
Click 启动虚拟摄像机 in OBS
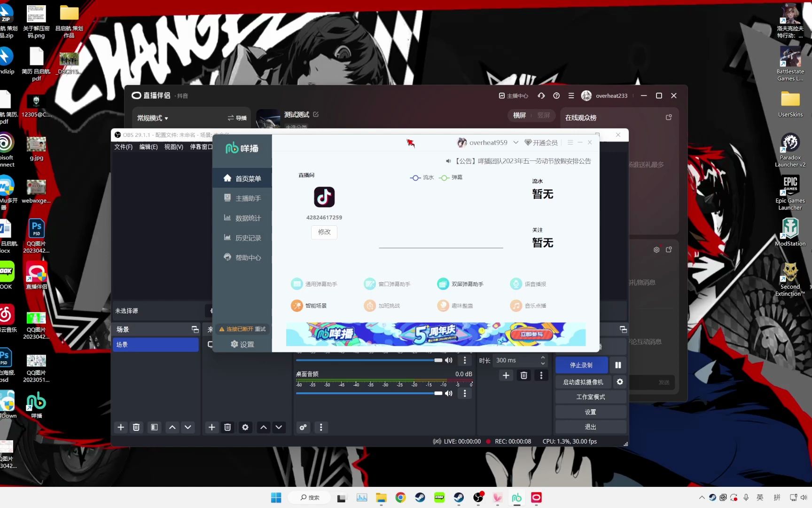(x=583, y=382)
